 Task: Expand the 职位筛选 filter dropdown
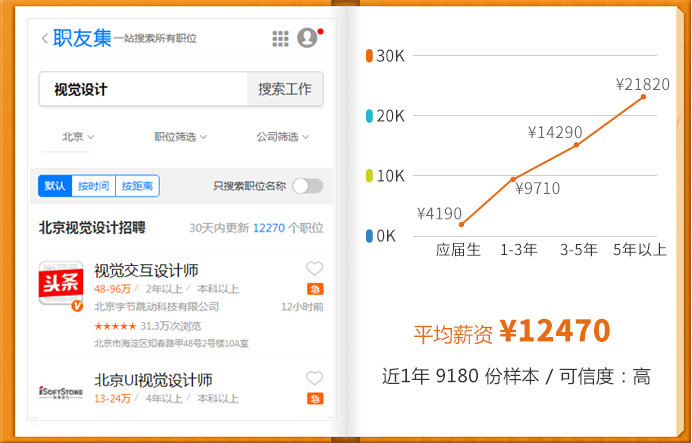coord(181,136)
